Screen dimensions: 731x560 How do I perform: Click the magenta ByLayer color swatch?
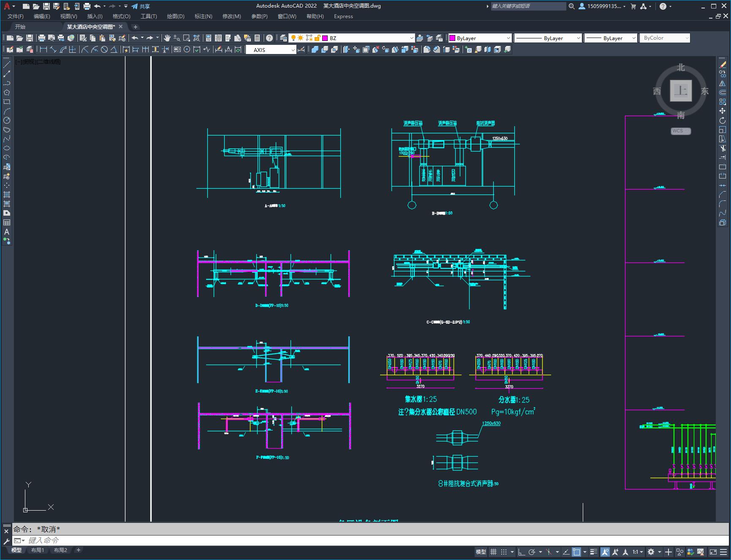(x=452, y=38)
